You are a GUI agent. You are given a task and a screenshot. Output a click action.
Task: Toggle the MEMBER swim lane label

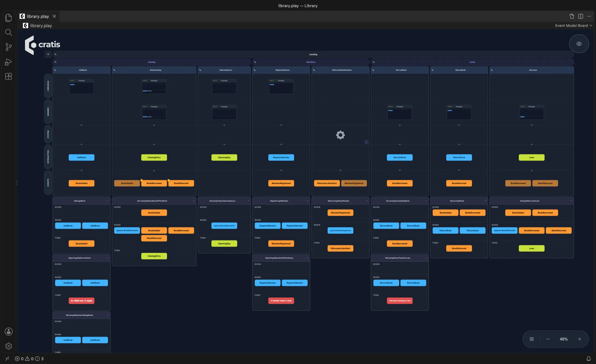48,112
